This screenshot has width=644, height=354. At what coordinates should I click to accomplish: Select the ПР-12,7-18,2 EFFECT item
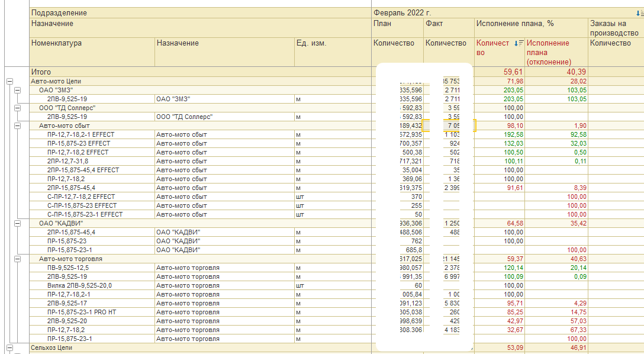(78, 152)
